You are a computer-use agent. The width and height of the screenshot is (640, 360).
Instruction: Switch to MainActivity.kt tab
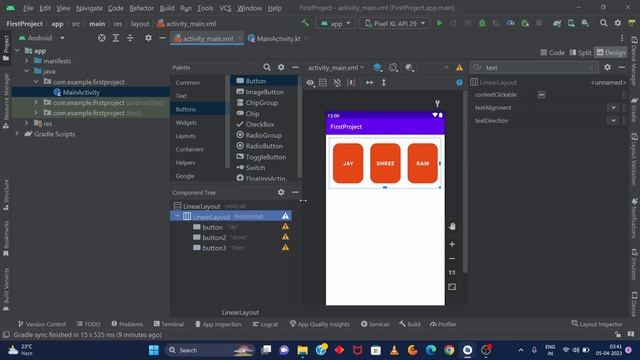[277, 39]
